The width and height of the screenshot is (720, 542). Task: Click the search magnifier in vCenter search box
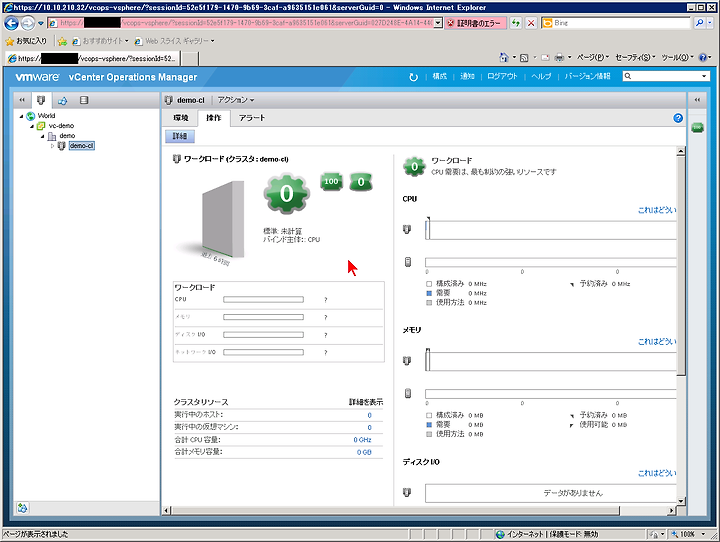click(x=628, y=76)
